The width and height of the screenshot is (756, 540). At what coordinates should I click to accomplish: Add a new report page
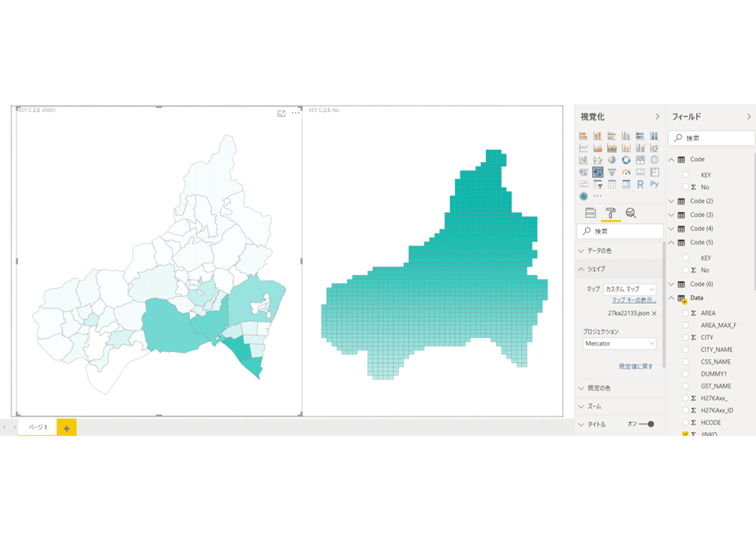[66, 428]
